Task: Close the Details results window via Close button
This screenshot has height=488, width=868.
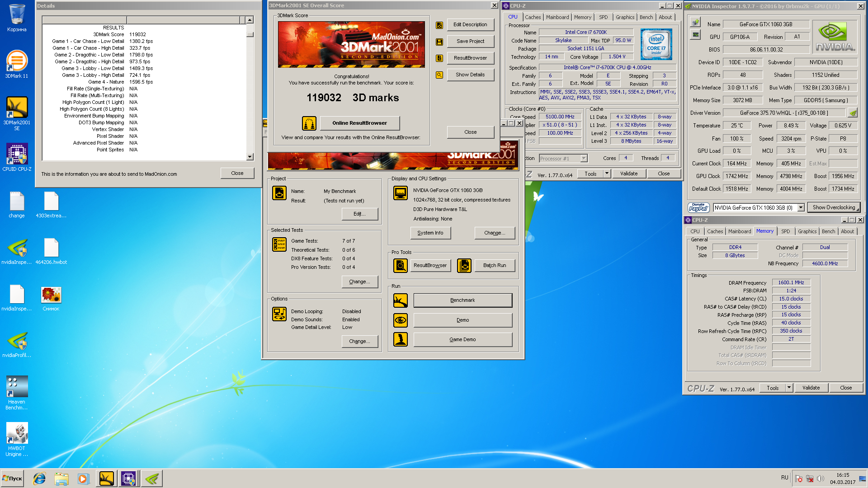Action: (x=237, y=173)
